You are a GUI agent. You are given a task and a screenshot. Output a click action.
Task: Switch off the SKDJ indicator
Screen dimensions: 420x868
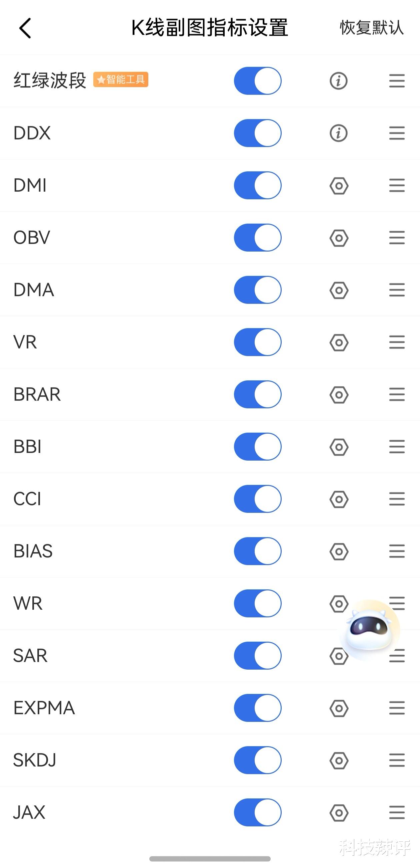coord(257,760)
